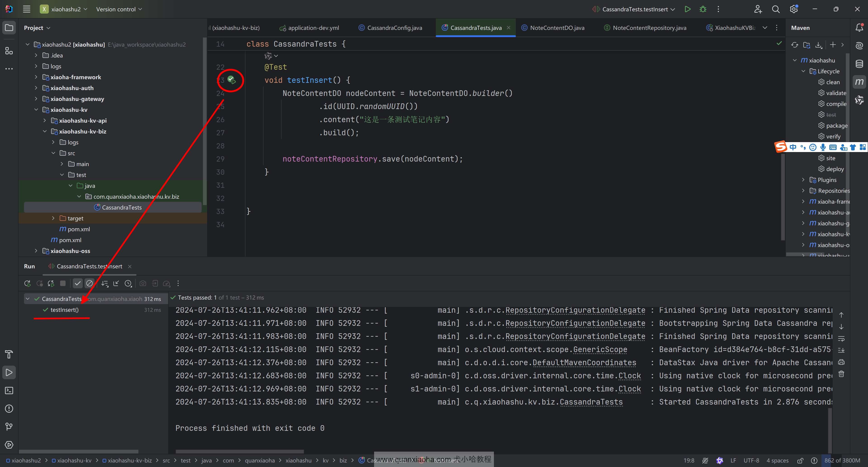
Task: Switch to the application-dev.yml tab
Action: [313, 28]
